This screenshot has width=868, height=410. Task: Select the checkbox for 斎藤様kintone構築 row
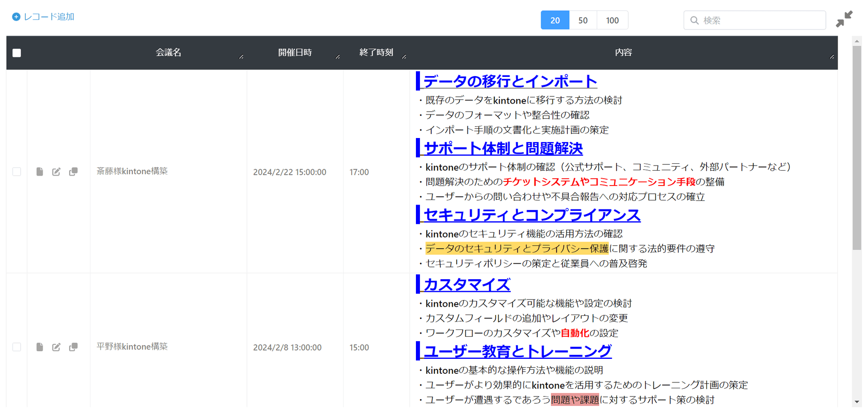(17, 172)
